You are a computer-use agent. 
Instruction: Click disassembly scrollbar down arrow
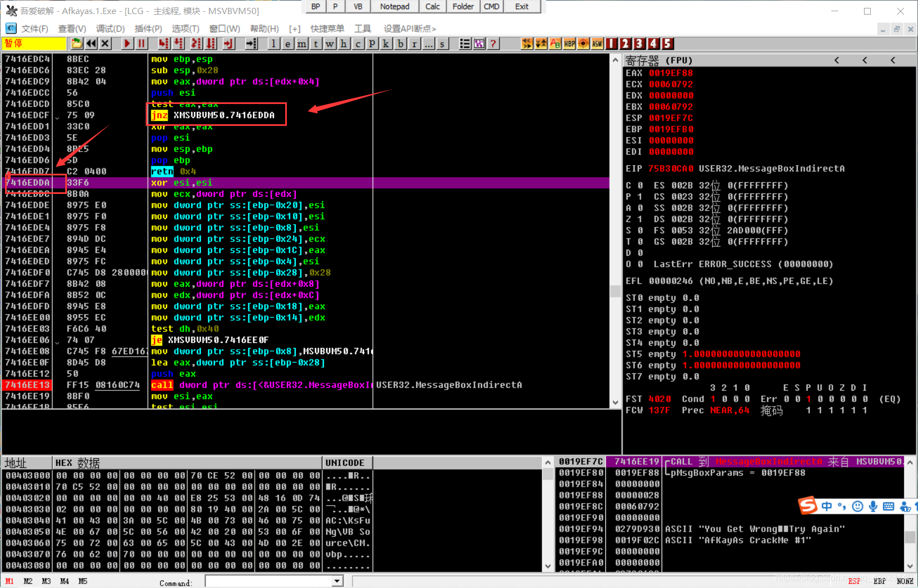tap(615, 402)
